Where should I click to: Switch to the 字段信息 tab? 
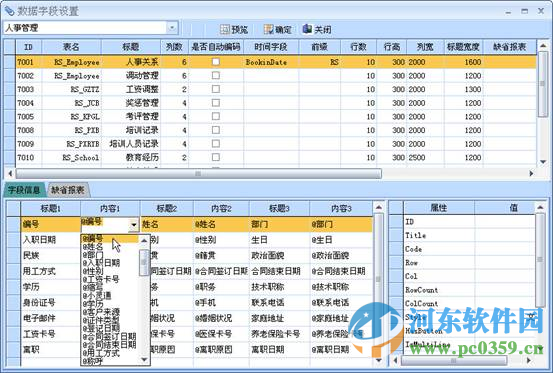click(24, 190)
